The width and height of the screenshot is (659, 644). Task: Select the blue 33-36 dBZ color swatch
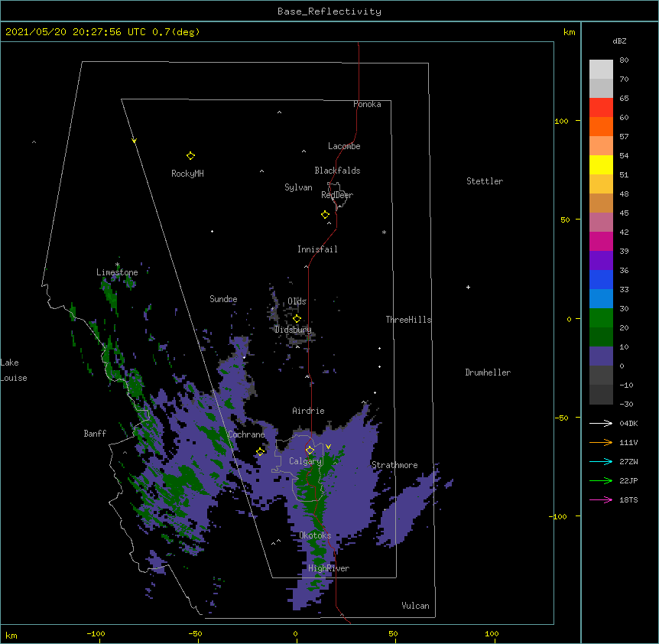601,279
